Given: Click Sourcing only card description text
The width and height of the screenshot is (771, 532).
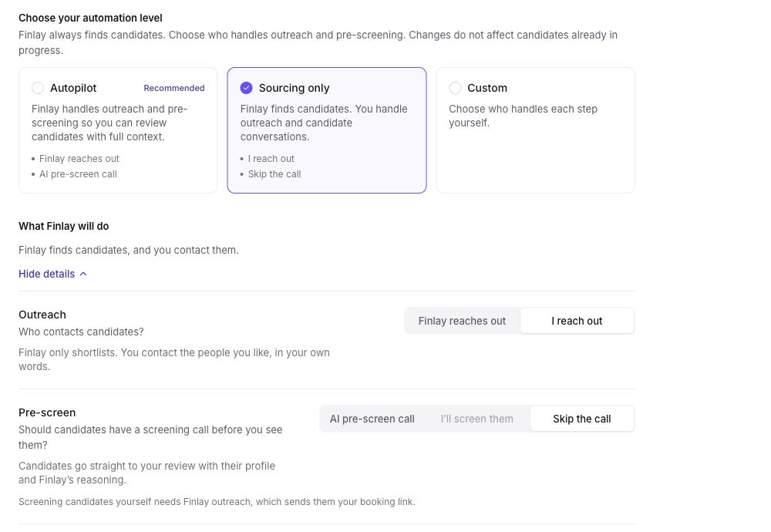Looking at the screenshot, I should coord(324,123).
